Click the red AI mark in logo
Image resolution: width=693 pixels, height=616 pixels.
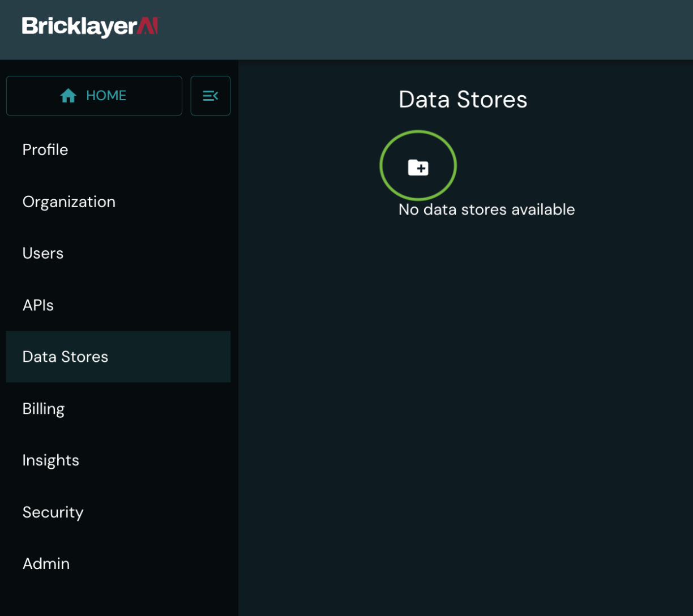coord(148,26)
